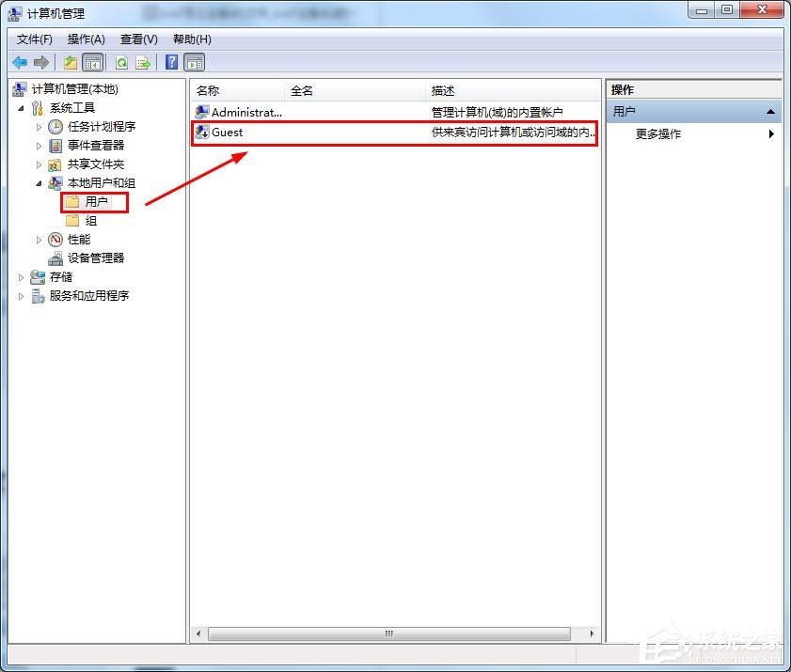Collapse the 用户 section in actions pane

(x=768, y=110)
